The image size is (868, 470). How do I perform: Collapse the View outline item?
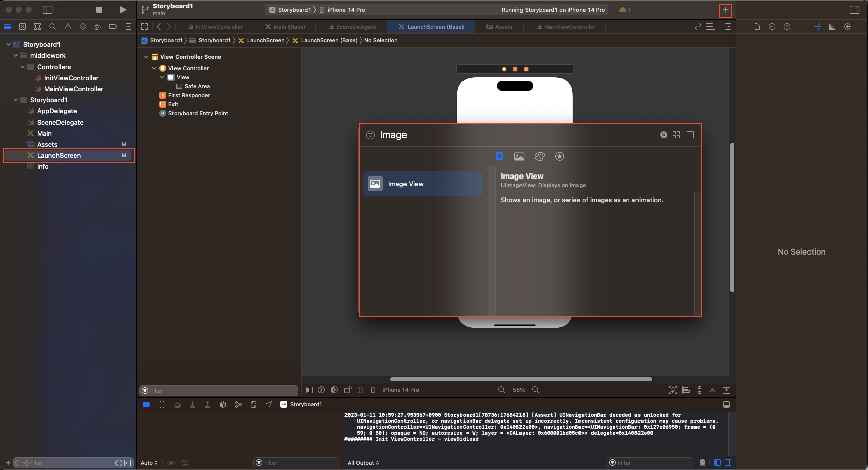[162, 77]
